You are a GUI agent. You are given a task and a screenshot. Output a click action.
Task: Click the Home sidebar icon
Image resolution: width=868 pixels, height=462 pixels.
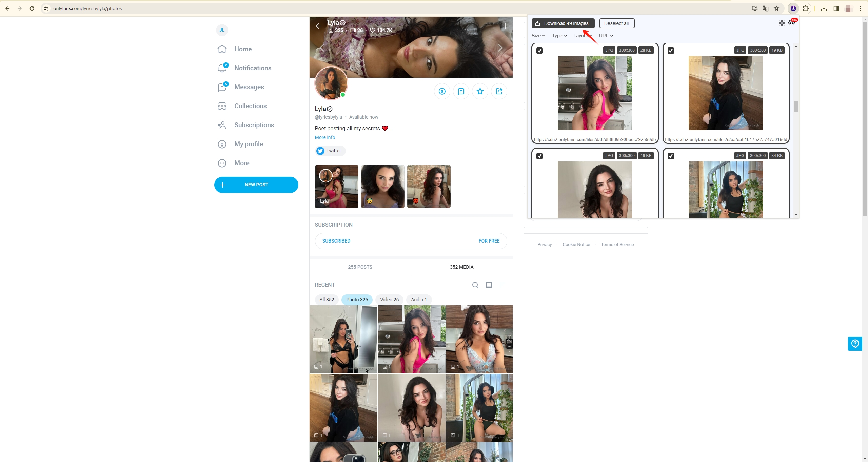223,49
